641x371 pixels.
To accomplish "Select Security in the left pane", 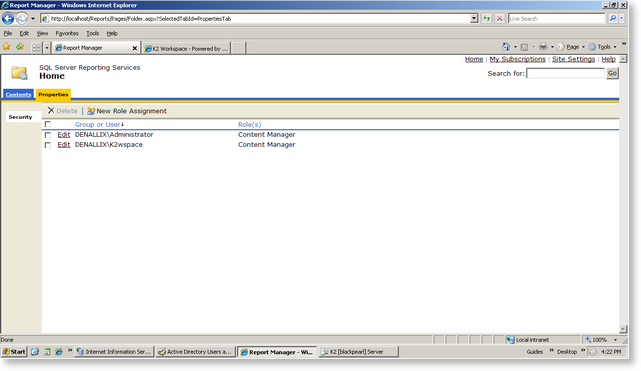I will point(20,117).
